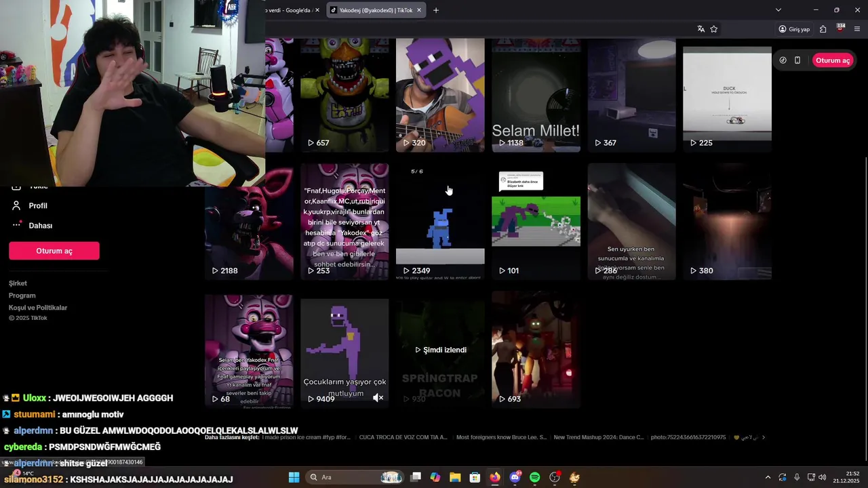Open the Windows Start menu
Image resolution: width=868 pixels, height=488 pixels.
click(x=294, y=477)
